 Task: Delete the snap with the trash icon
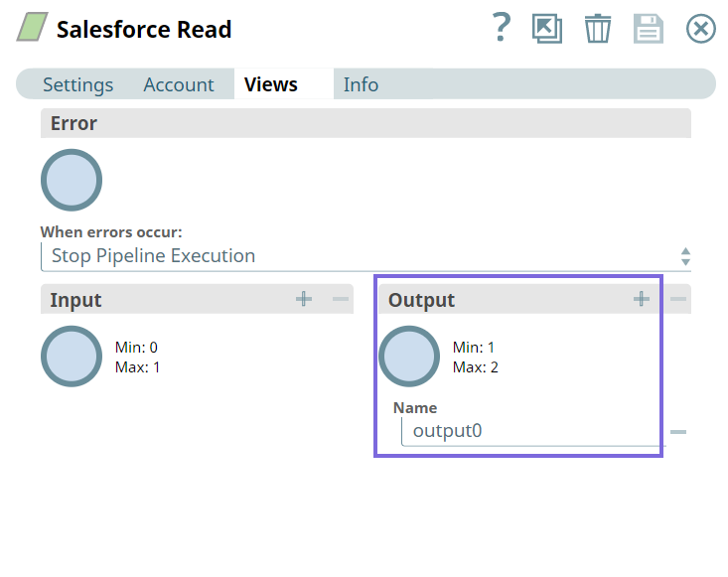(x=598, y=29)
